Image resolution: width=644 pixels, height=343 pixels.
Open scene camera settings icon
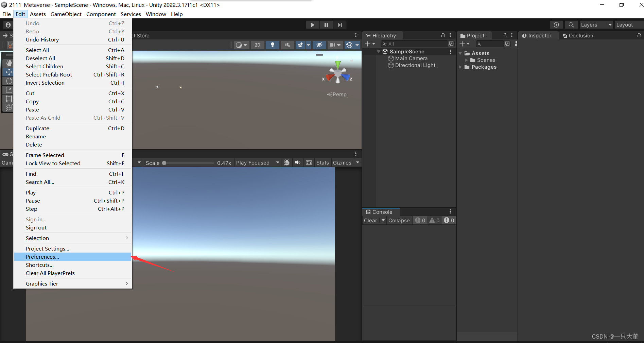pyautogui.click(x=335, y=45)
